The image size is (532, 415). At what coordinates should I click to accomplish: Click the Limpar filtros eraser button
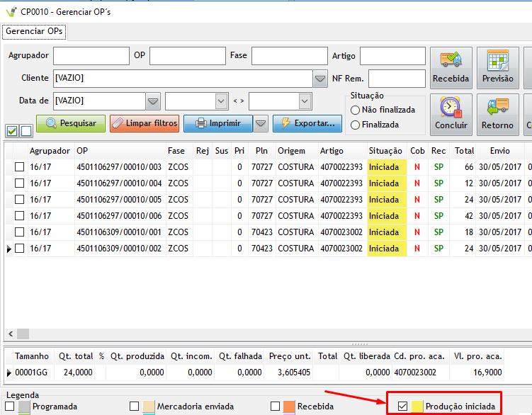click(x=145, y=123)
